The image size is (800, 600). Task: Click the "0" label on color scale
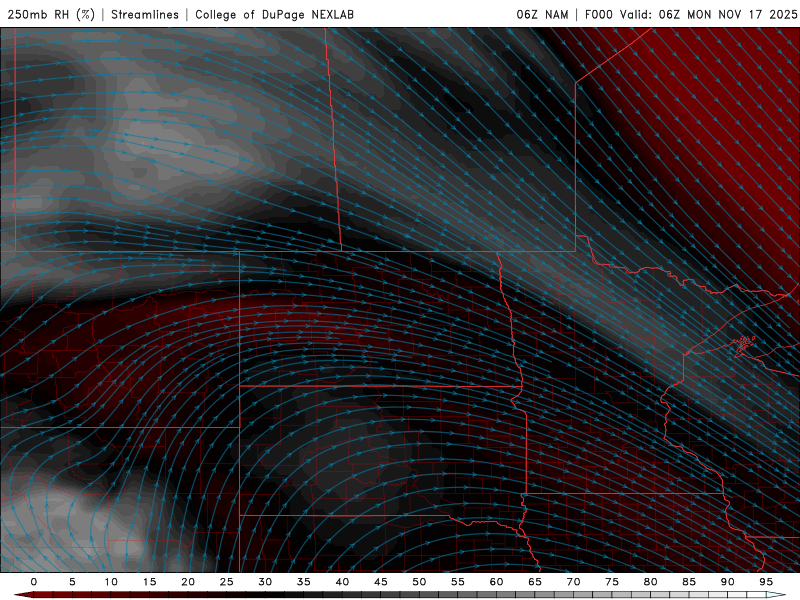(x=34, y=582)
